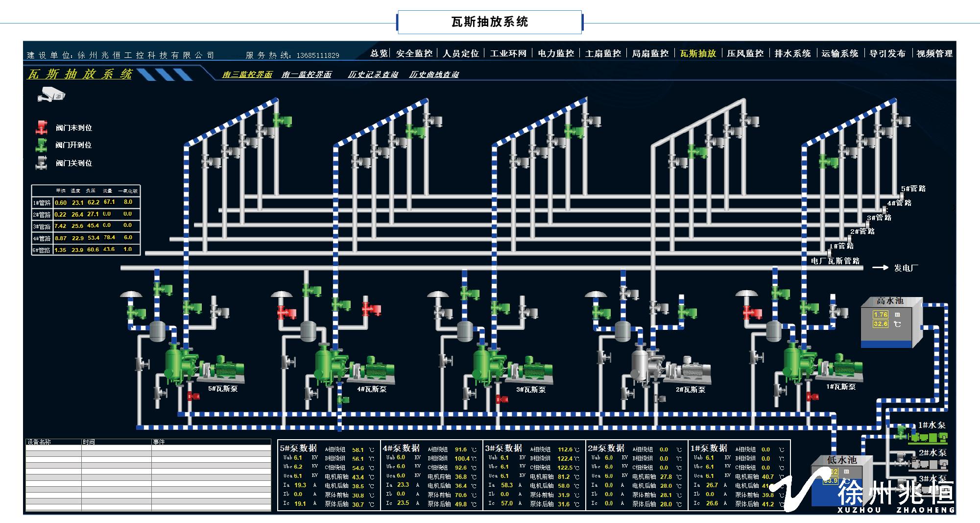Open the 历史记录查询 link

pyautogui.click(x=373, y=75)
